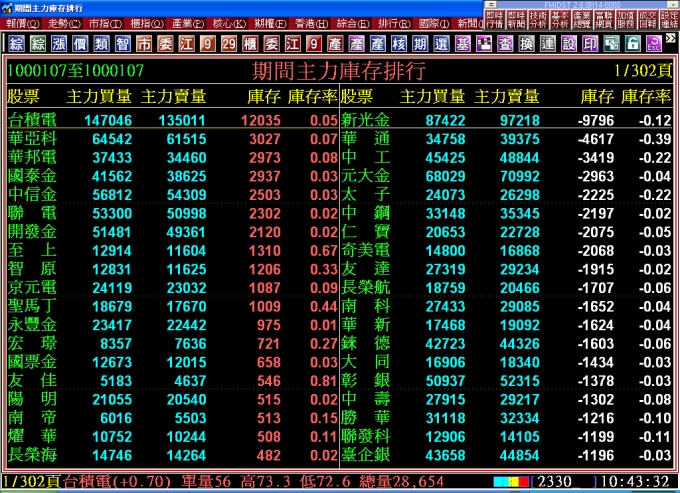Click the 換 toolbar icon
This screenshot has width=680, height=493.
coord(526,44)
